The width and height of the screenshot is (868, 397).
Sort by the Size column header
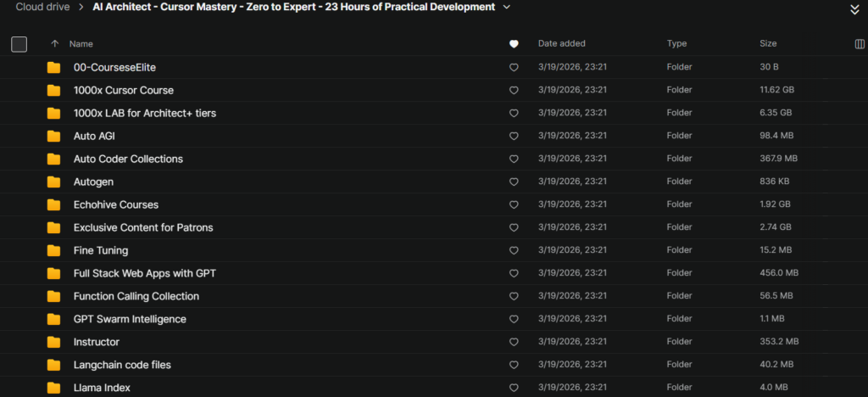[x=768, y=43]
